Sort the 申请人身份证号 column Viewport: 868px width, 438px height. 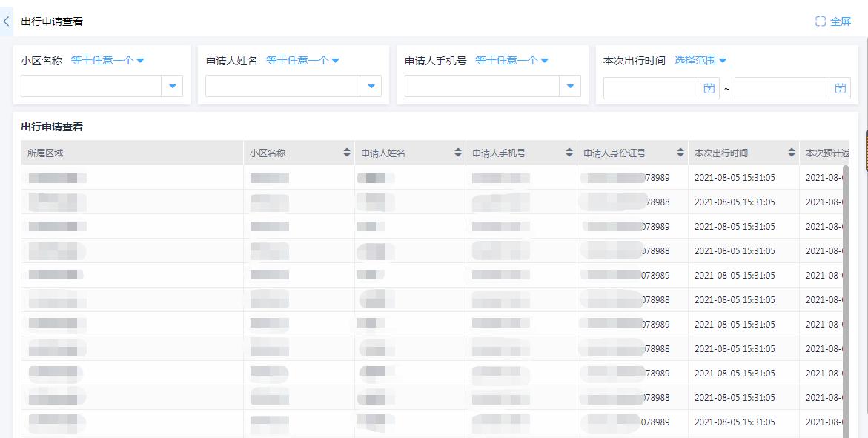[679, 153]
